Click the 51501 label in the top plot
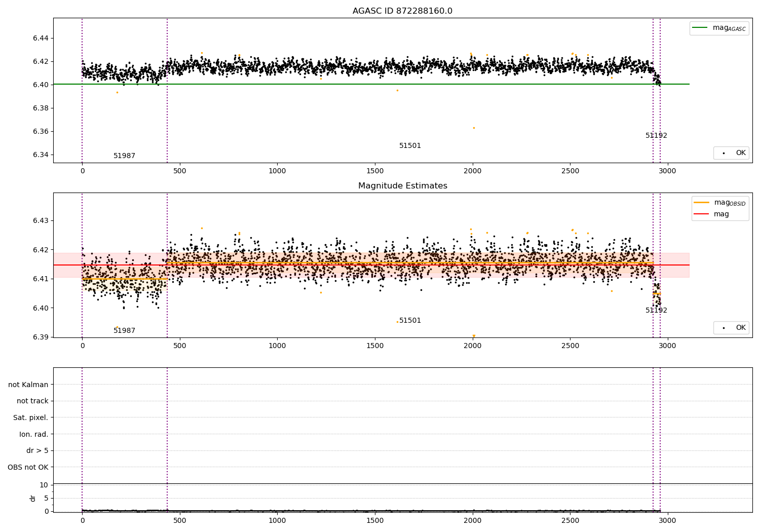760x532 pixels. (410, 146)
